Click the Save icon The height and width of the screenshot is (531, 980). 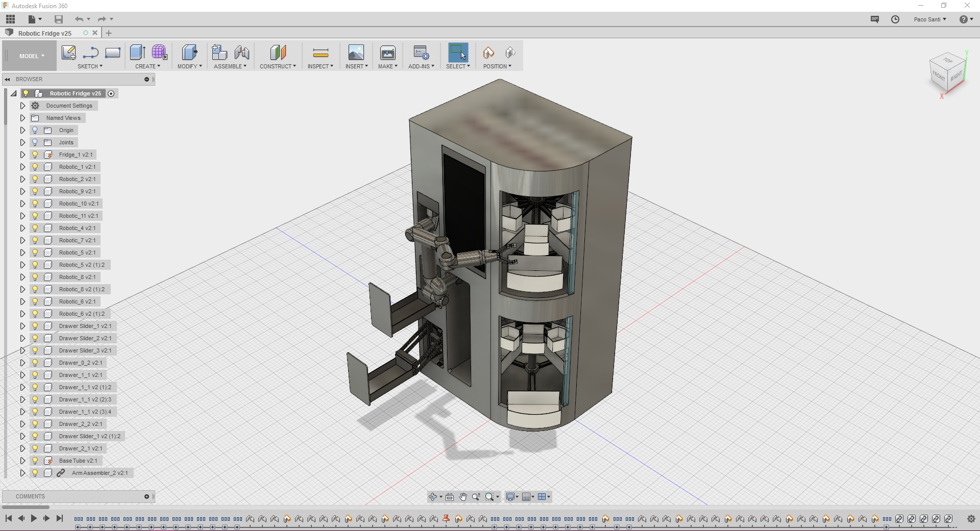coord(59,19)
